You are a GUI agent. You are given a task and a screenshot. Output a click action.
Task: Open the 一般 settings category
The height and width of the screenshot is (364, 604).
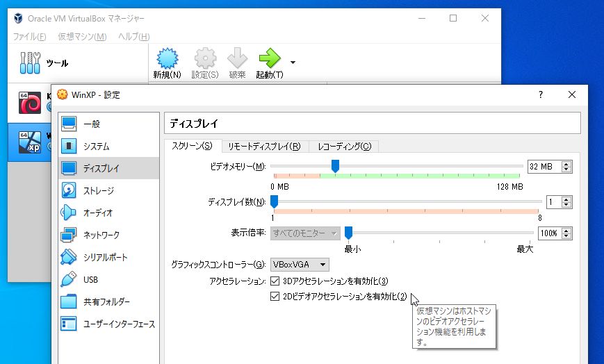tap(108, 124)
